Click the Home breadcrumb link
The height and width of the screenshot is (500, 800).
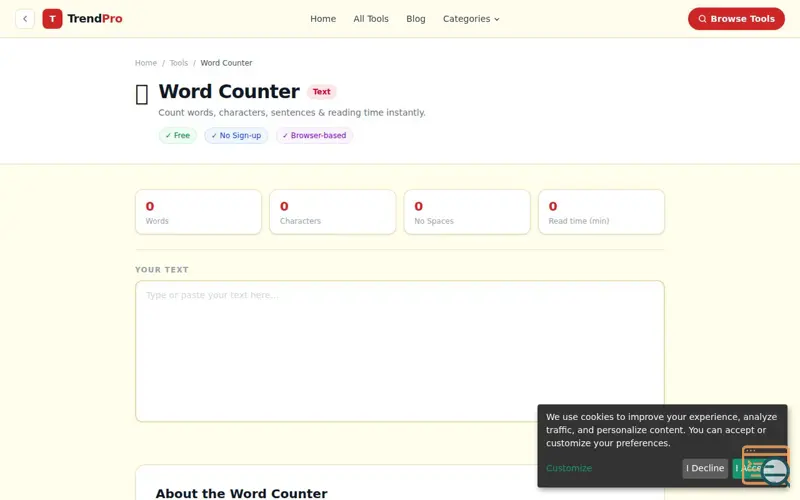point(146,63)
